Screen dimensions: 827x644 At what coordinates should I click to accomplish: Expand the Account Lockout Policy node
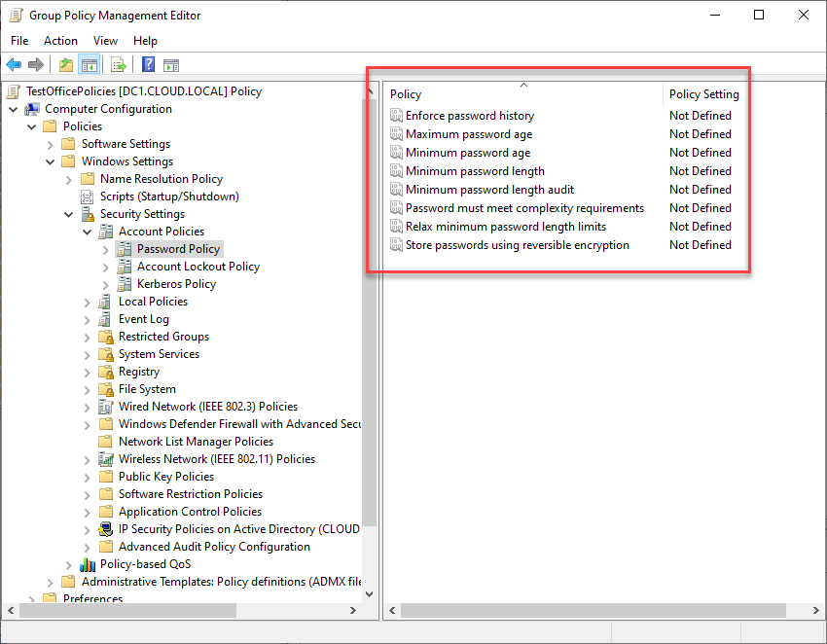tap(105, 268)
